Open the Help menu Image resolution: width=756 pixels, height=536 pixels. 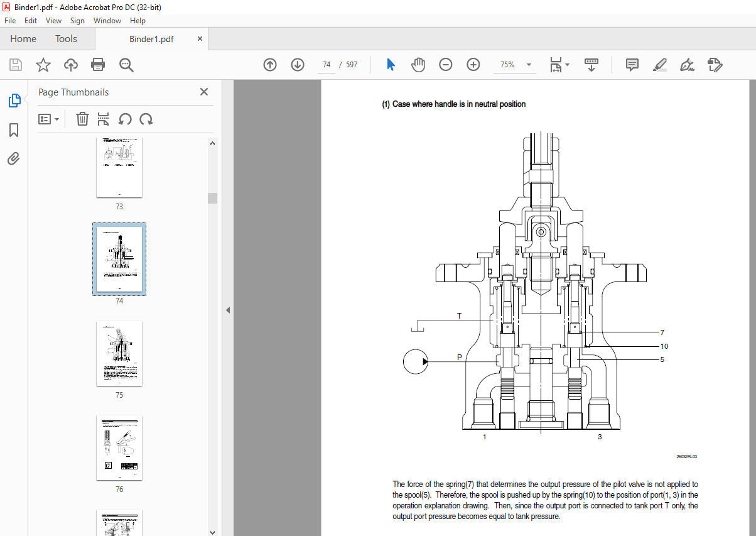point(138,21)
